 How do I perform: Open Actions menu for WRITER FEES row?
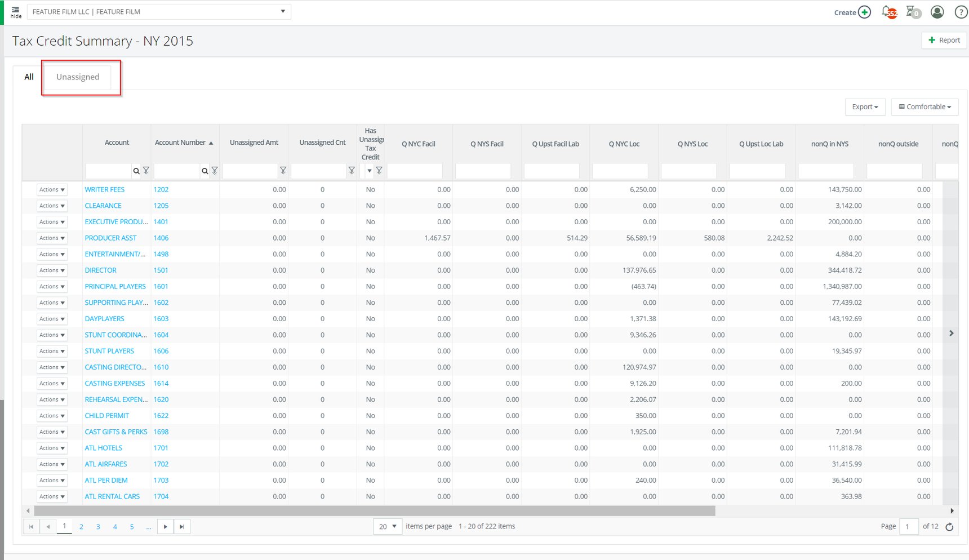click(52, 190)
